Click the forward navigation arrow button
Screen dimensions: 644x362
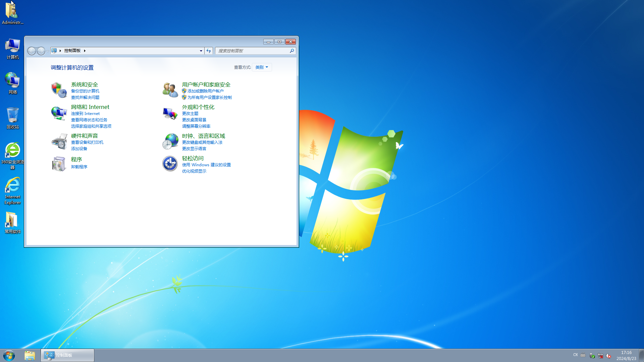(41, 51)
